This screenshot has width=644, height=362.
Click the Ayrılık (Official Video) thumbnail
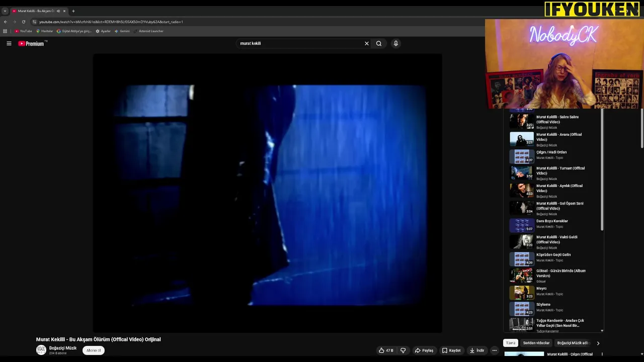click(522, 190)
